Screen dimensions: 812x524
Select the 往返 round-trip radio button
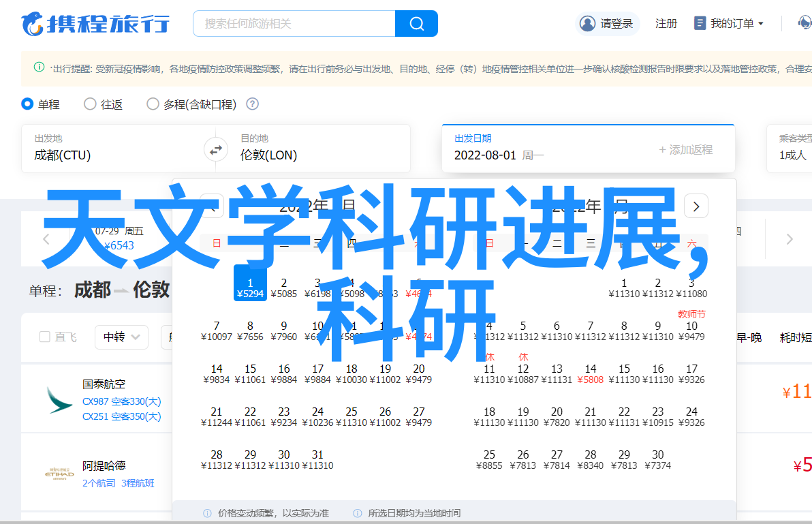tap(90, 104)
